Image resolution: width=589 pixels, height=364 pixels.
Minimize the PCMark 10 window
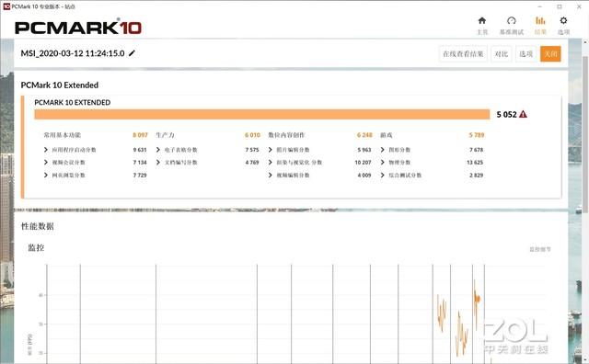[x=540, y=6]
